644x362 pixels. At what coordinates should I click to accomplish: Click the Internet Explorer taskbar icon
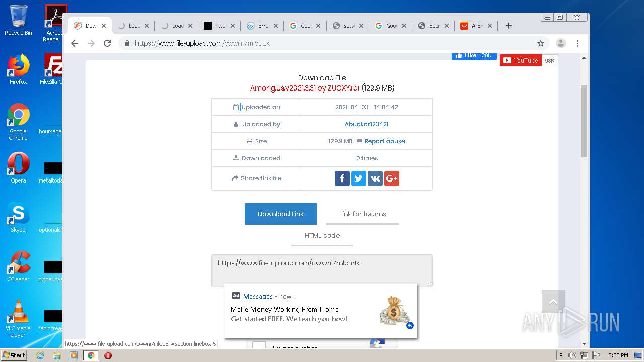[x=40, y=355]
